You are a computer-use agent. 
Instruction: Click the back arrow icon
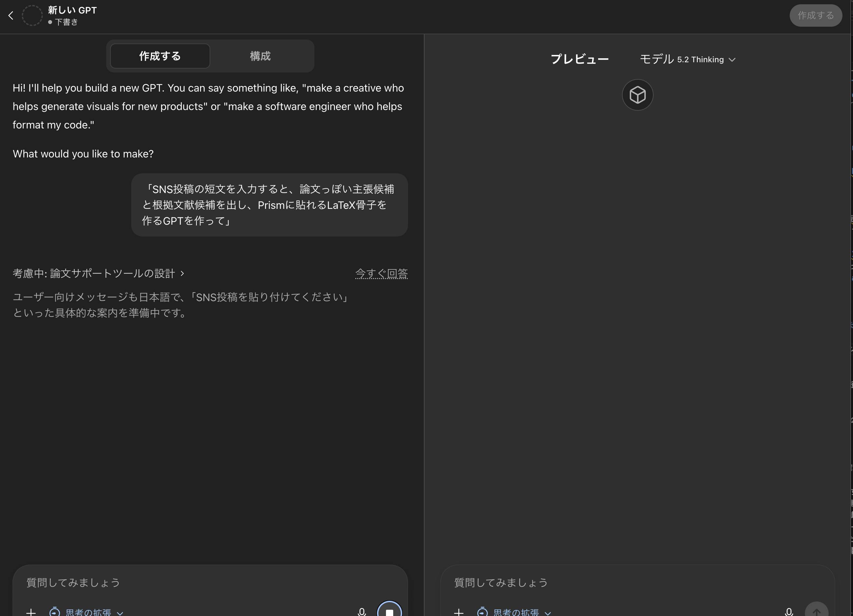tap(11, 15)
